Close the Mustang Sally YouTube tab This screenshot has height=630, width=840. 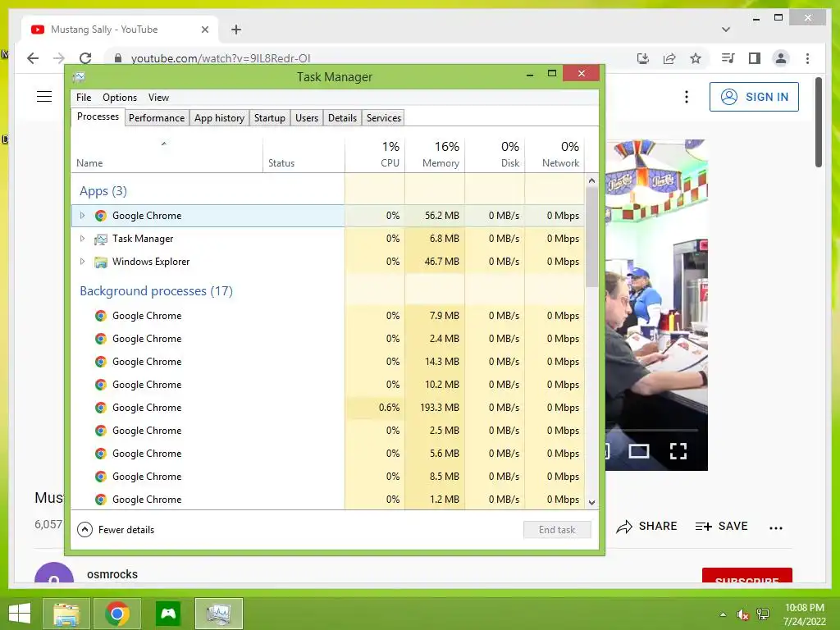pyautogui.click(x=204, y=30)
